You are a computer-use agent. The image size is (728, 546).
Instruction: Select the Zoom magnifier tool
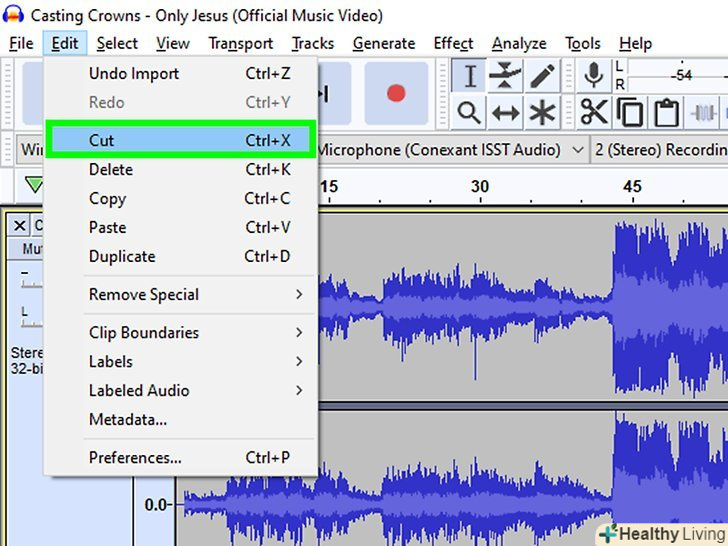pos(469,113)
